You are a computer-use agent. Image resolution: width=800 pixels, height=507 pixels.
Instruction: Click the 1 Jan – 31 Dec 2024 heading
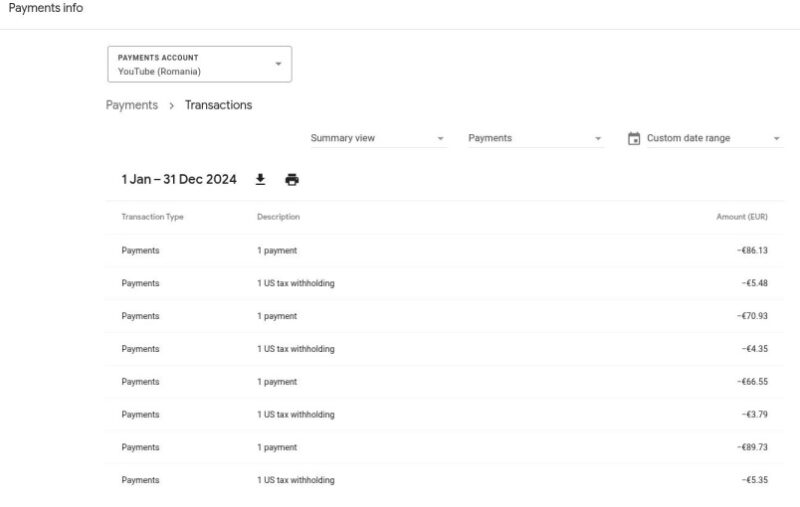(x=179, y=180)
